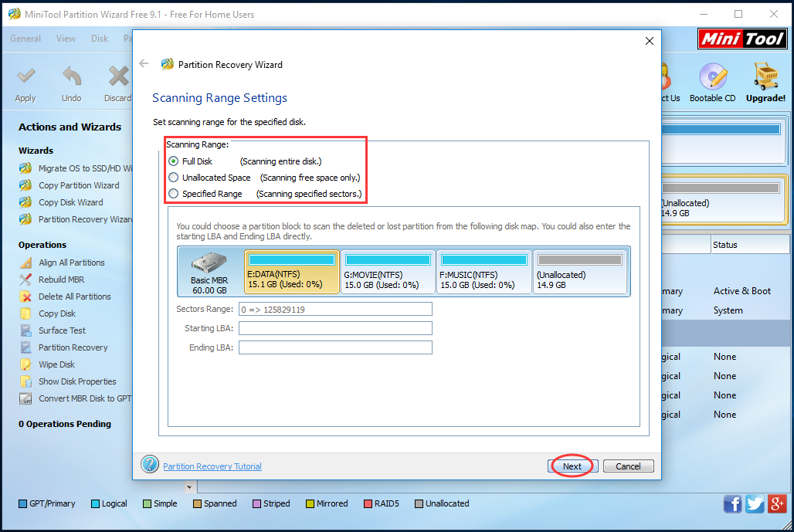Click the Basic MBR 60.00 GB disk icon
The height and width of the screenshot is (532, 794).
pos(209,273)
